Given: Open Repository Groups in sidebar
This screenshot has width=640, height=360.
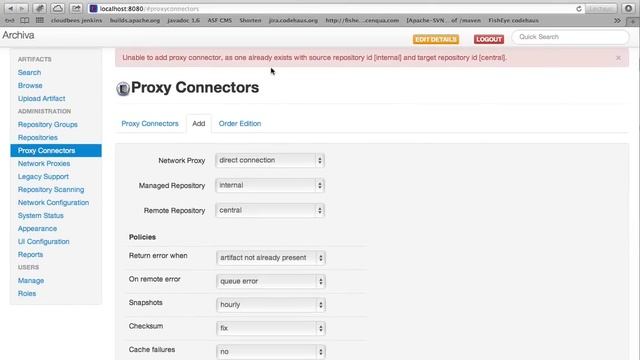Looking at the screenshot, I should [x=48, y=124].
